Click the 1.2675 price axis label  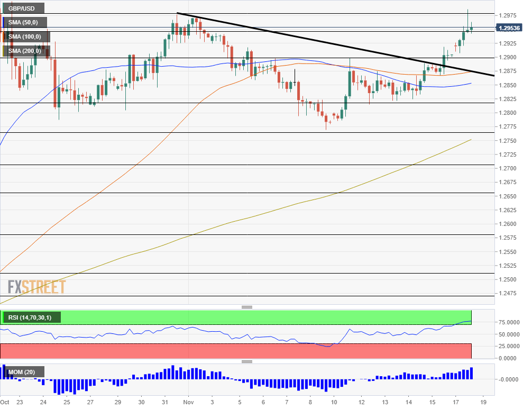508,182
